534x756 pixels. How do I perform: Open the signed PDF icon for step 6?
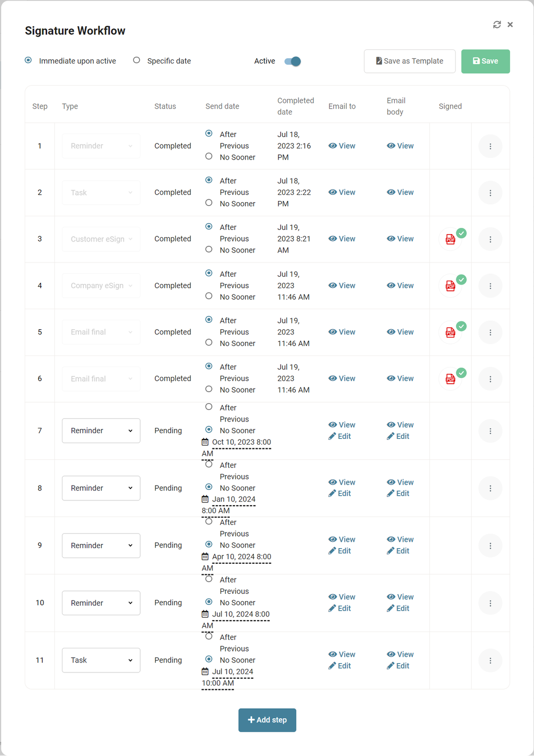[x=451, y=379]
